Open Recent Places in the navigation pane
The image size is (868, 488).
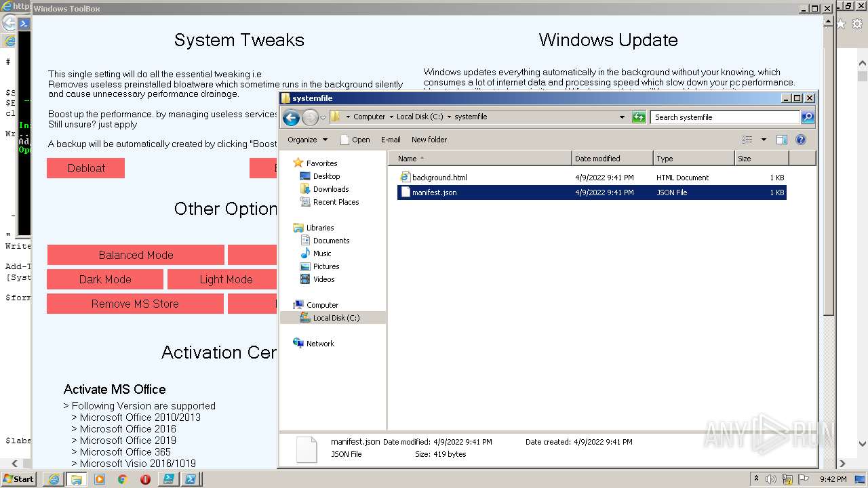336,202
